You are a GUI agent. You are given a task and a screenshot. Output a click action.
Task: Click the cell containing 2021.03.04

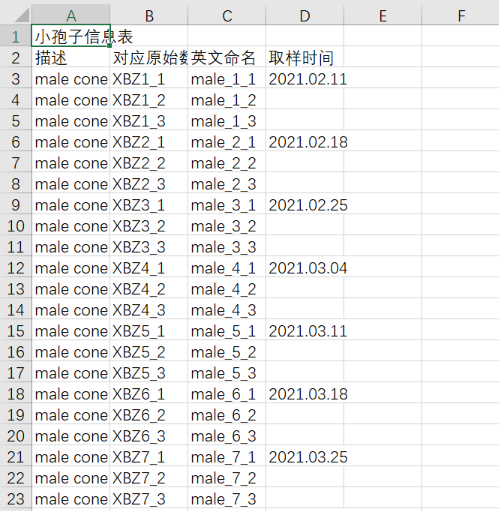pyautogui.click(x=305, y=268)
